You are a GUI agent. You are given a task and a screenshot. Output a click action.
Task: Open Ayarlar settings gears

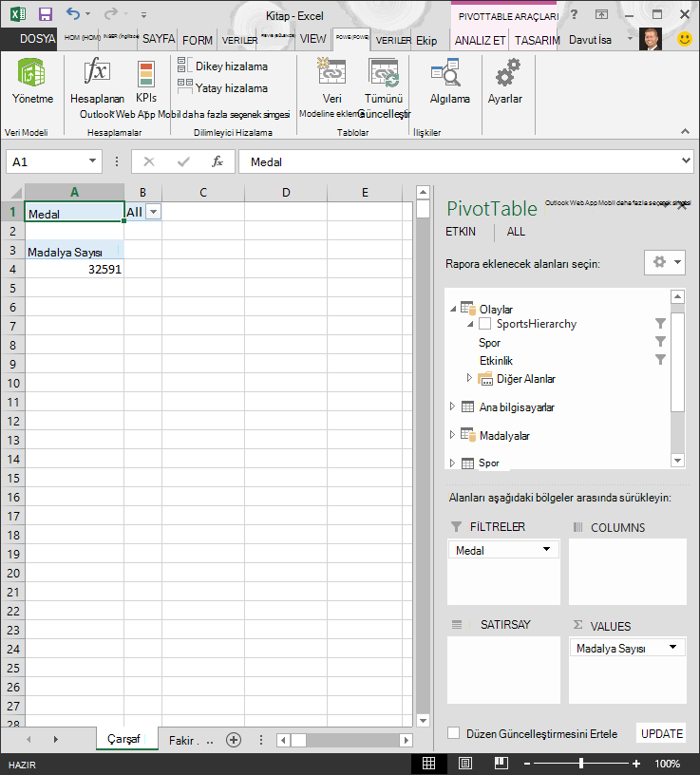504,81
